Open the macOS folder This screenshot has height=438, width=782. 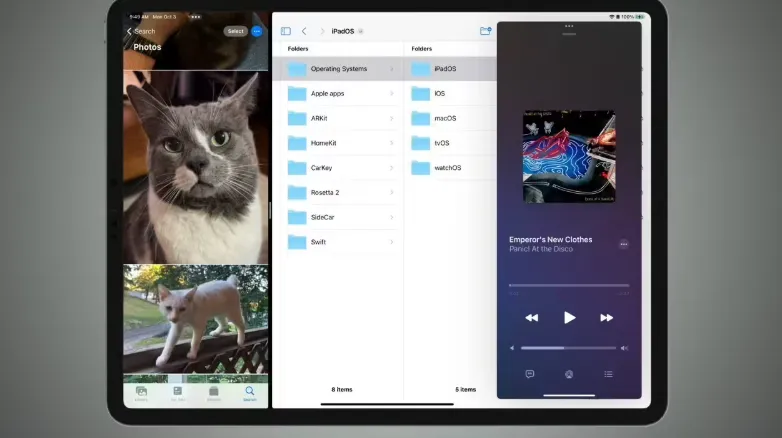tap(450, 118)
